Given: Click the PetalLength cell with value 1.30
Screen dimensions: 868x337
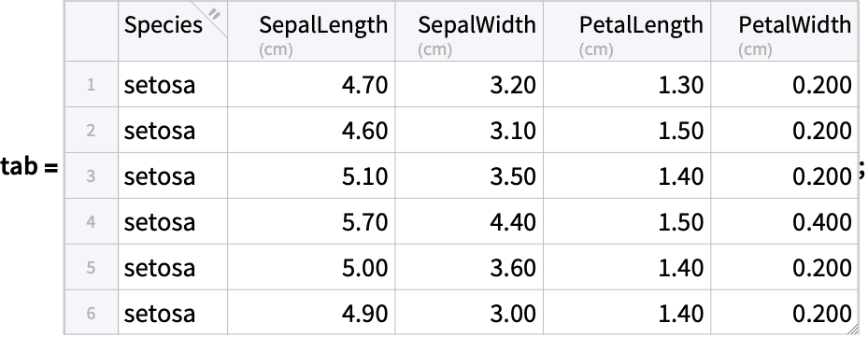Looking at the screenshot, I should [627, 84].
